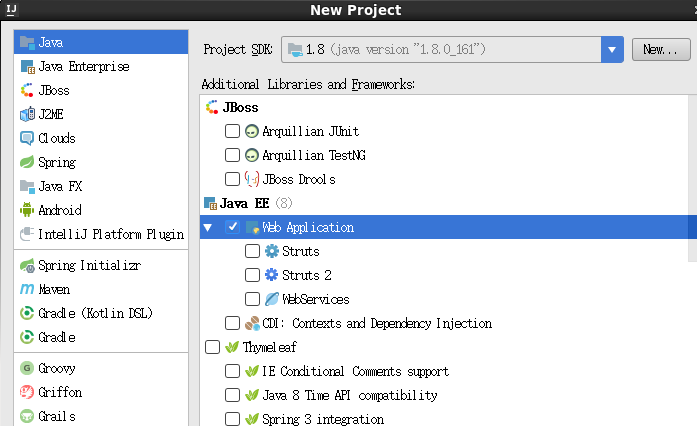Select Android project type label

pyautogui.click(x=60, y=210)
